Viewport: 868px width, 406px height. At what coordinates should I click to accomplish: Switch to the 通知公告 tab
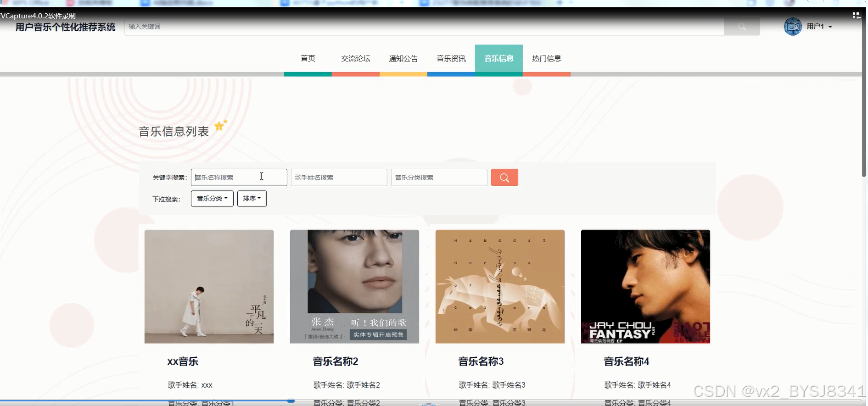(403, 59)
